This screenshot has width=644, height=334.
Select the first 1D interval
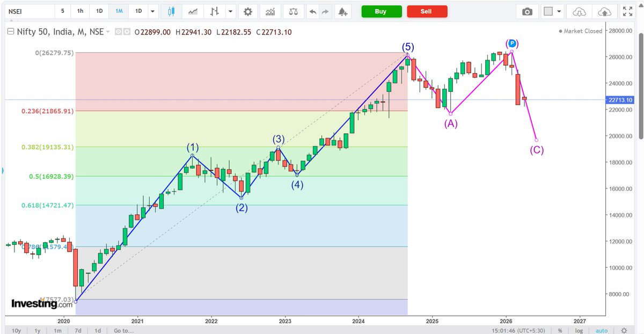[x=99, y=11]
